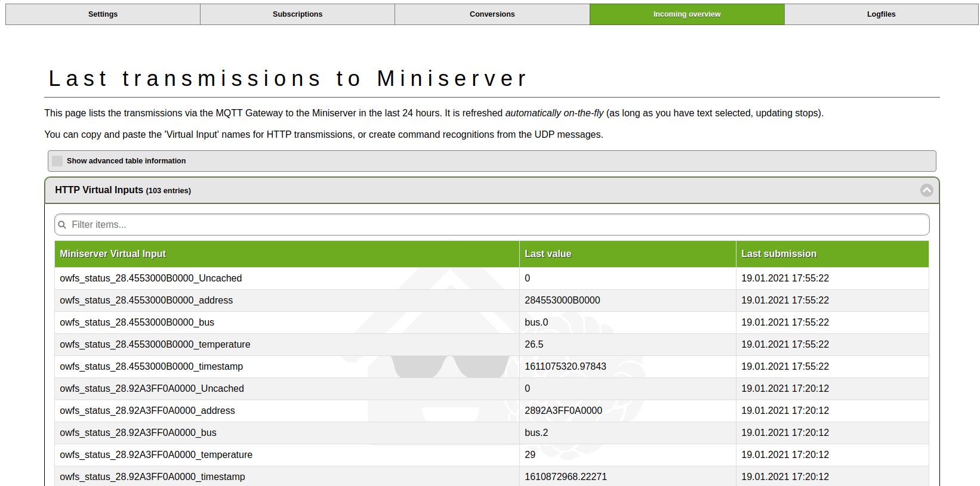Image resolution: width=980 pixels, height=486 pixels.
Task: Select owfs_status_28.4553000B0000_bus cell
Action: click(286, 323)
